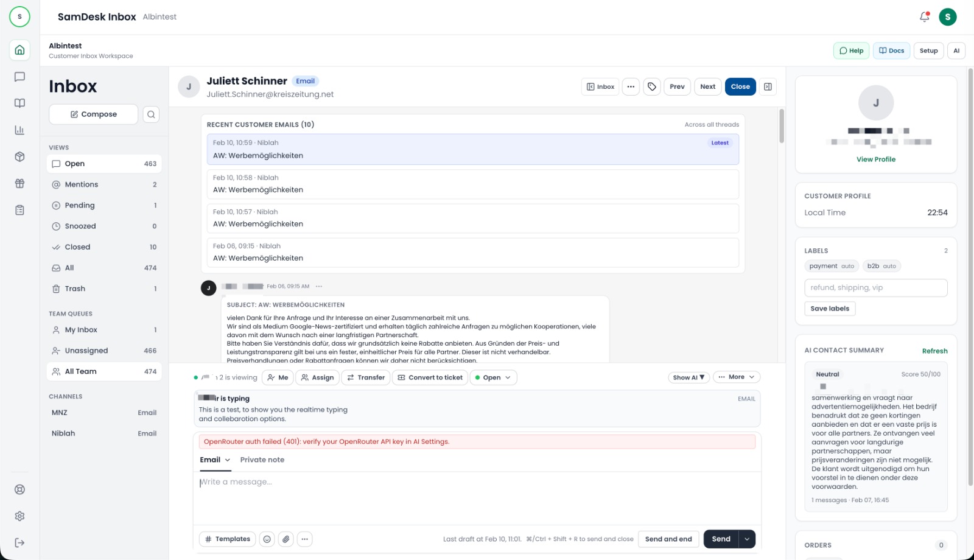Open the Email channel dropdown in the composer
Screen dimensions: 974x560
[x=226, y=461]
